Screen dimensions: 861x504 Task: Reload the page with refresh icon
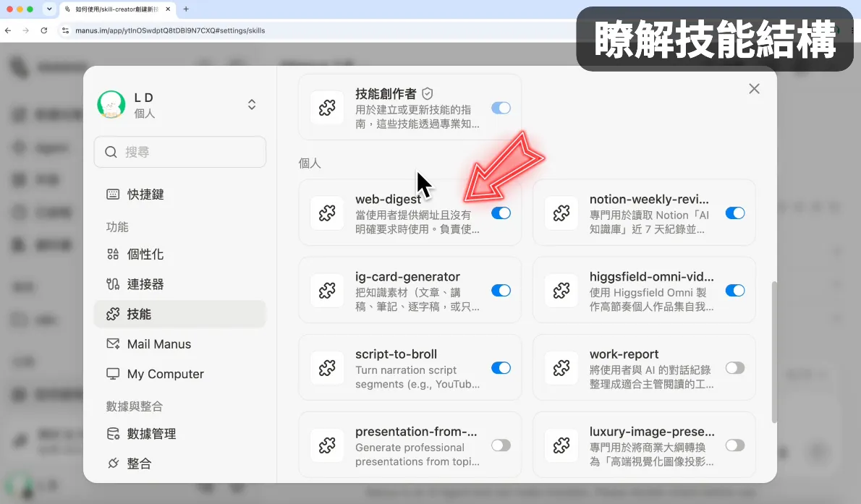click(44, 31)
